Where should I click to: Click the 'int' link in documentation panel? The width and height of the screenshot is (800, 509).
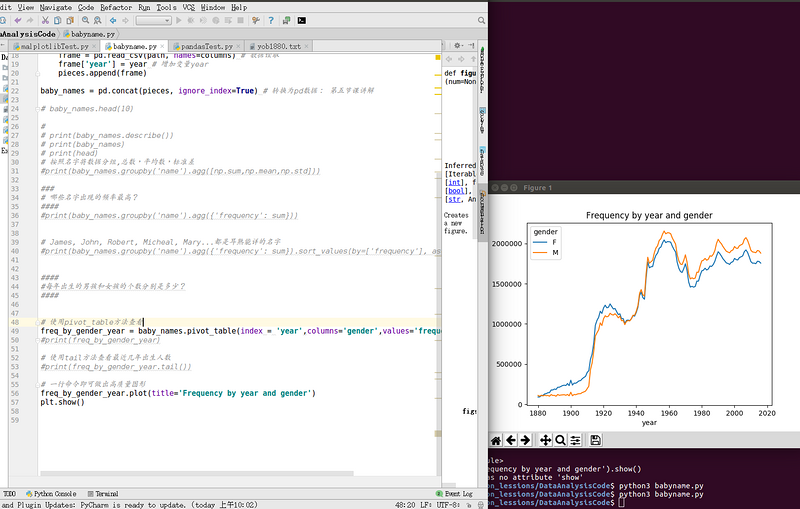pos(455,182)
